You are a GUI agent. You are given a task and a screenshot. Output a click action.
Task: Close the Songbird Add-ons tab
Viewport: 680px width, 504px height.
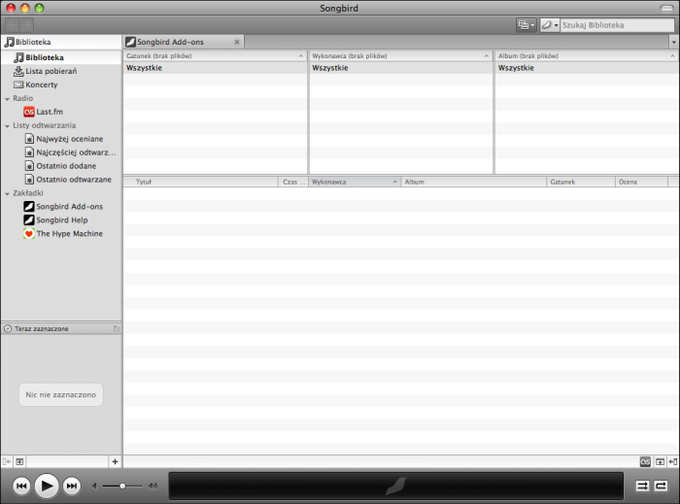click(237, 42)
